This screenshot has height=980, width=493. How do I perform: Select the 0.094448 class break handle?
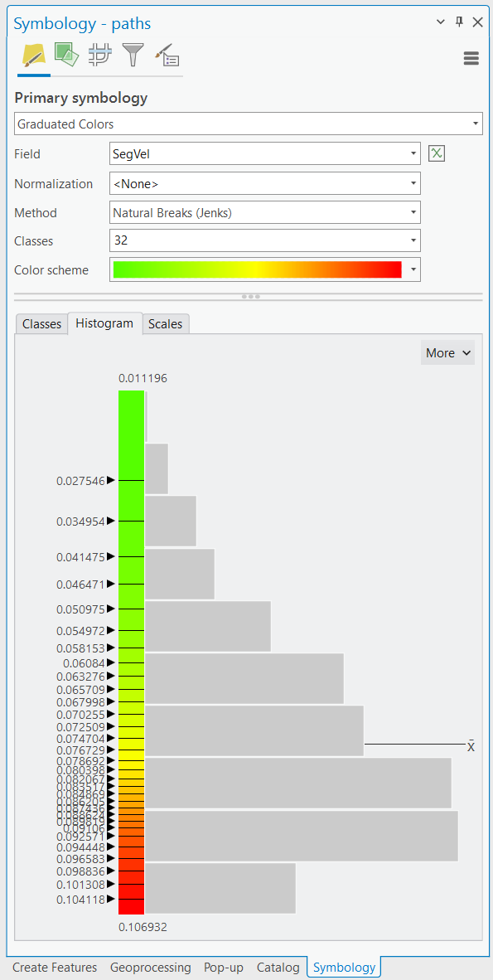(x=111, y=847)
